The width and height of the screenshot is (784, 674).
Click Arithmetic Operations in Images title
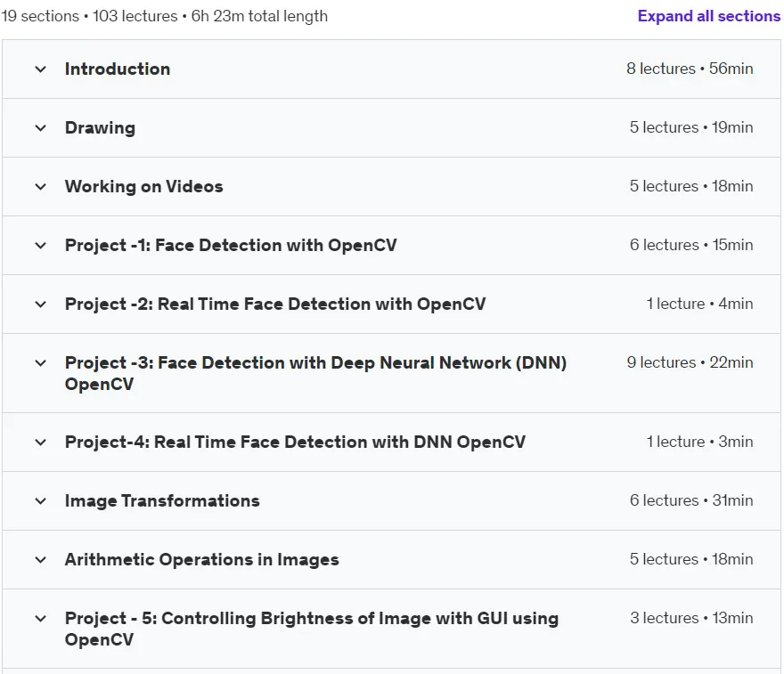pos(202,559)
